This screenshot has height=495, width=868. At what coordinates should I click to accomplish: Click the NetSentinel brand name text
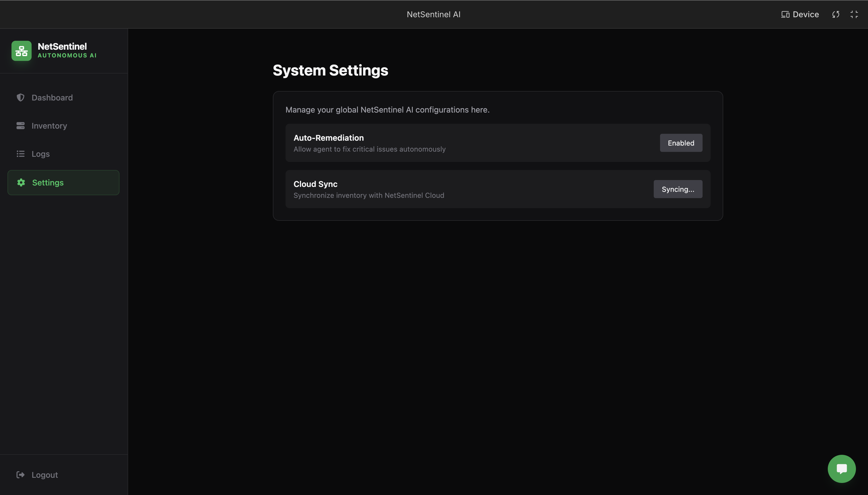pos(62,46)
